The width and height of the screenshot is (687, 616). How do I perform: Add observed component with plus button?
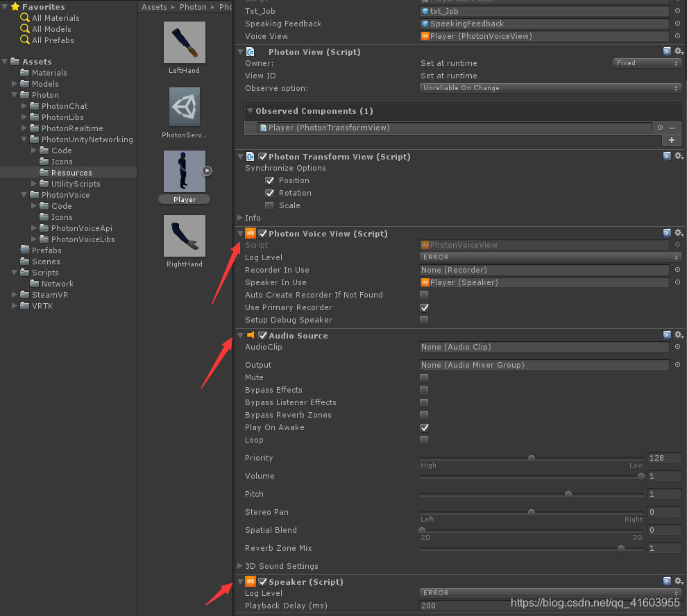click(671, 140)
